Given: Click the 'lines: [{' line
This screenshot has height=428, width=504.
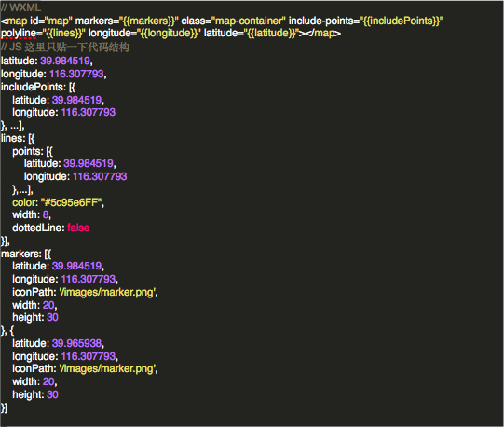Looking at the screenshot, I should 18,138.
